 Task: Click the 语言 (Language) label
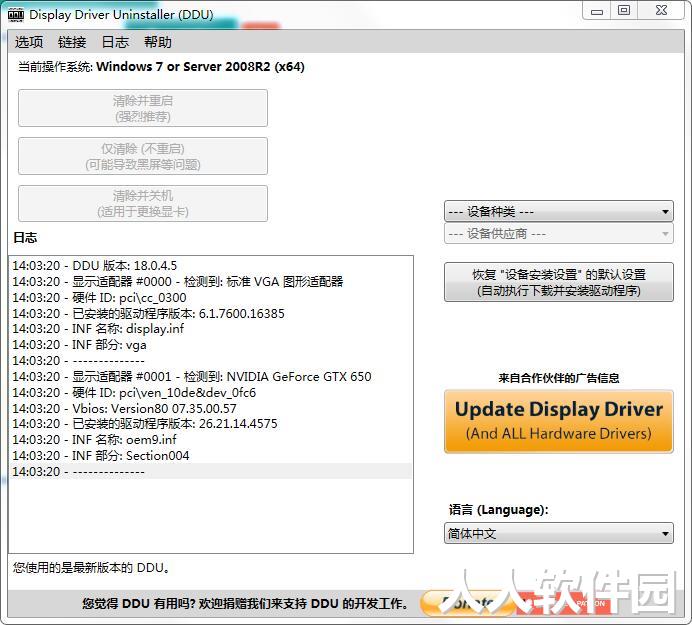[499, 510]
